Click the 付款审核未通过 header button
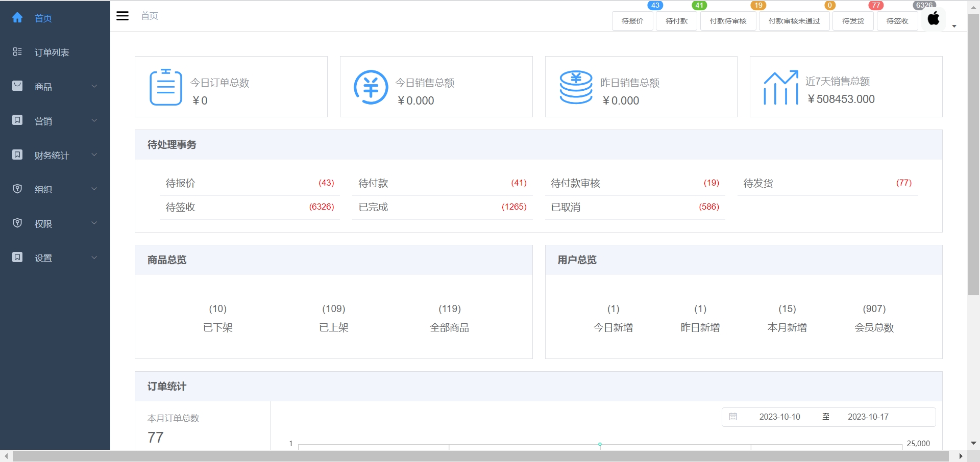 pyautogui.click(x=794, y=21)
